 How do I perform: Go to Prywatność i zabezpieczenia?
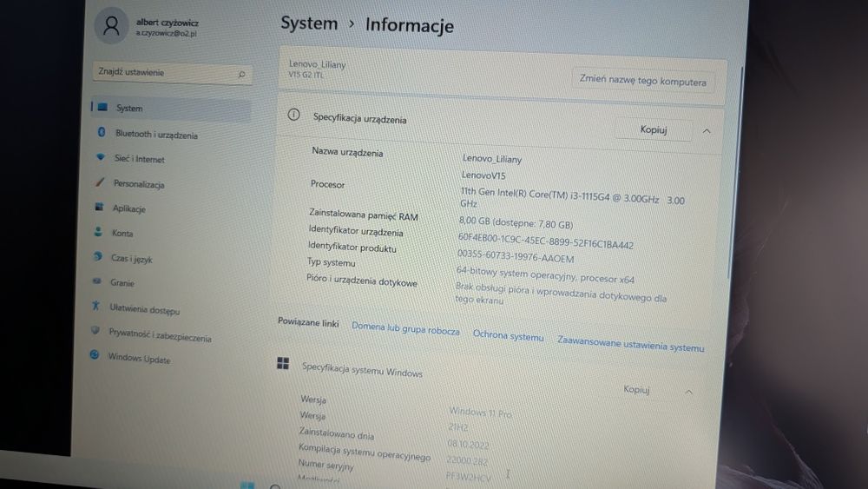pyautogui.click(x=162, y=334)
